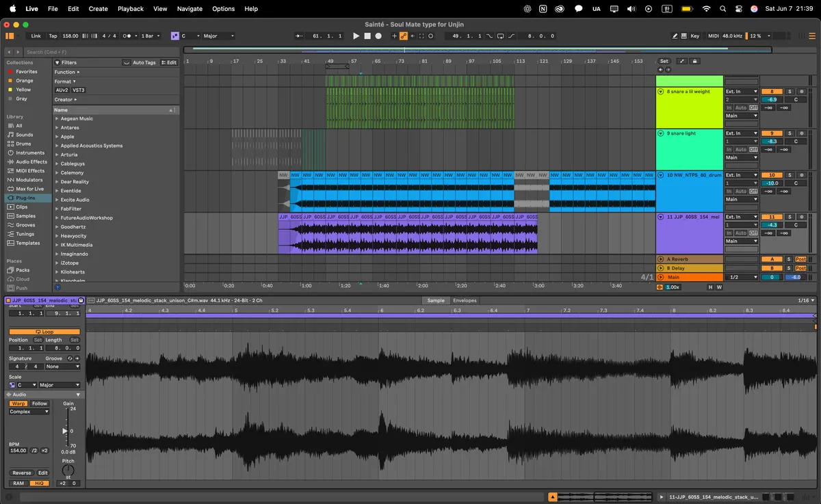Enable Draw Mode pencil icon
Viewport: 821px width, 504px height.
point(675,36)
